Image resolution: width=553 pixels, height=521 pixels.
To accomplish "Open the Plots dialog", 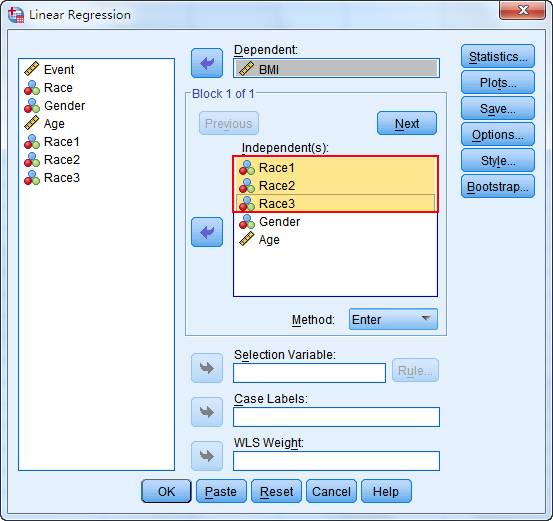I will pyautogui.click(x=498, y=83).
